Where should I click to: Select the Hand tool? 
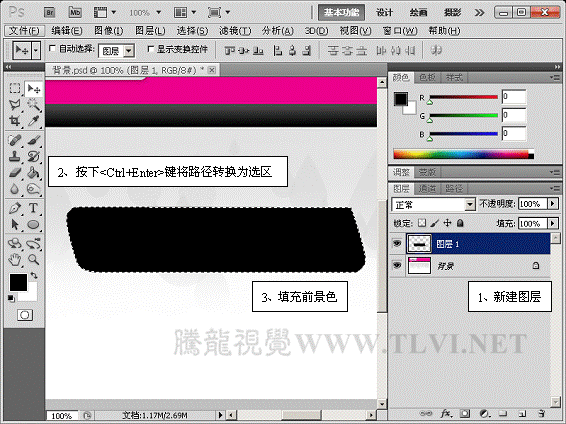(15, 259)
